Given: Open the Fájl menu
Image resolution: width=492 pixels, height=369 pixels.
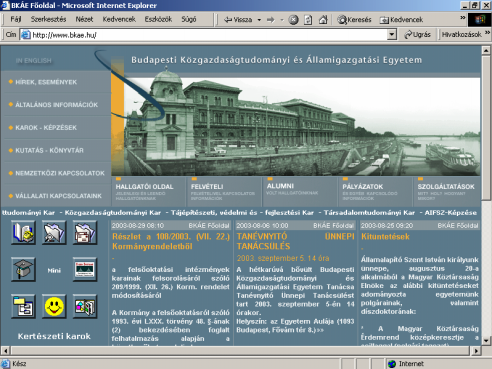Looking at the screenshot, I should [16, 19].
